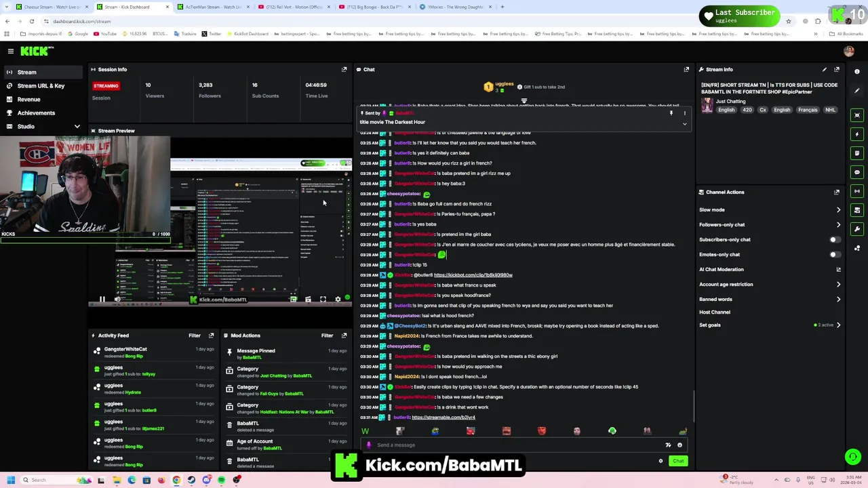
Task: Toggle chat bubble widget in right rail
Action: click(857, 172)
